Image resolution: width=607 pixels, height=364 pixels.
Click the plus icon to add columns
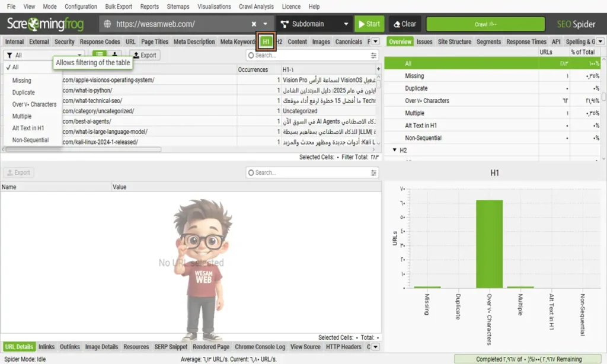pos(378,69)
